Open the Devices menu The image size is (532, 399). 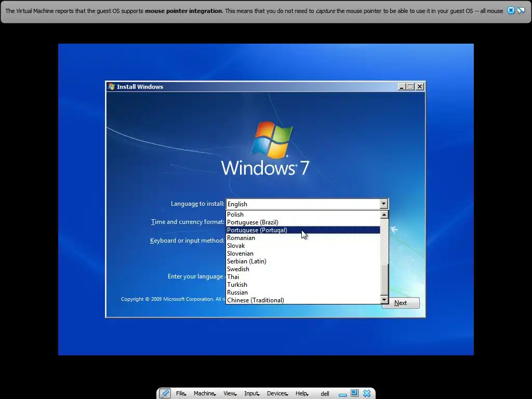click(x=277, y=393)
